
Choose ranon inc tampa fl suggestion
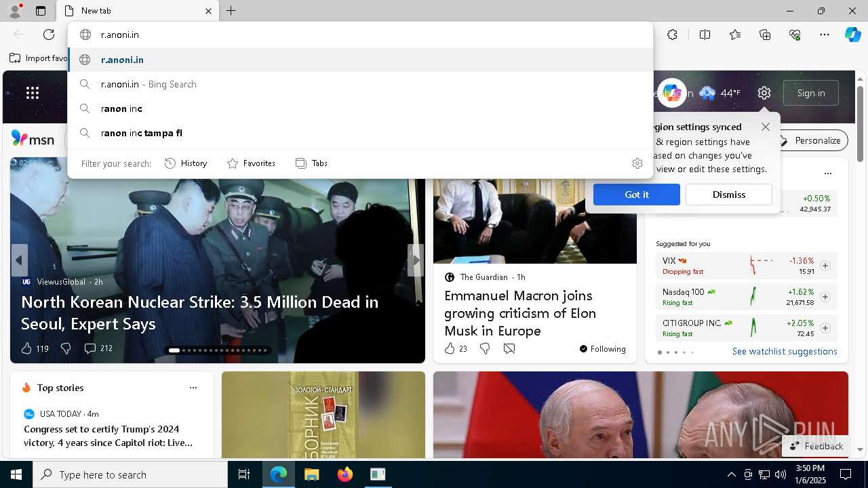(x=361, y=133)
